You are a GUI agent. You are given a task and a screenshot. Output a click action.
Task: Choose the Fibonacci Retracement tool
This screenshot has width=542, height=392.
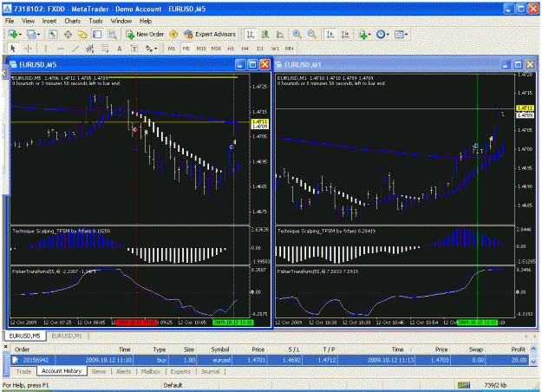click(105, 49)
